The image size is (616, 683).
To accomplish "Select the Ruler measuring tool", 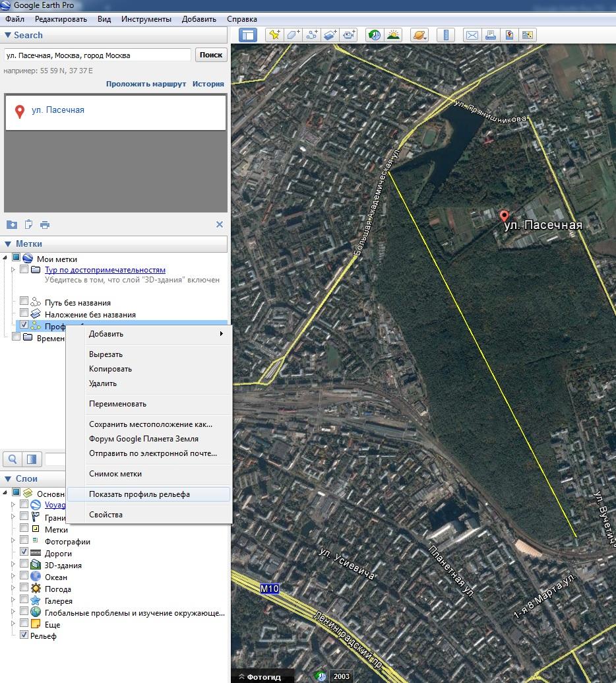I will 447,36.
